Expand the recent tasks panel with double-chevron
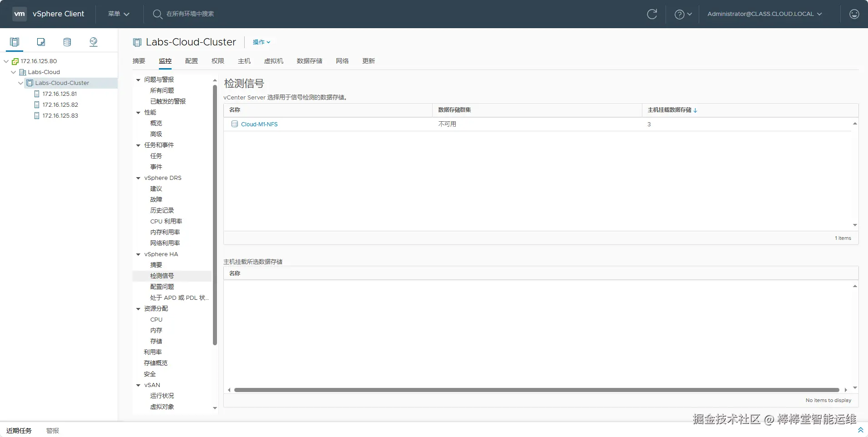This screenshot has width=868, height=437. tap(860, 430)
